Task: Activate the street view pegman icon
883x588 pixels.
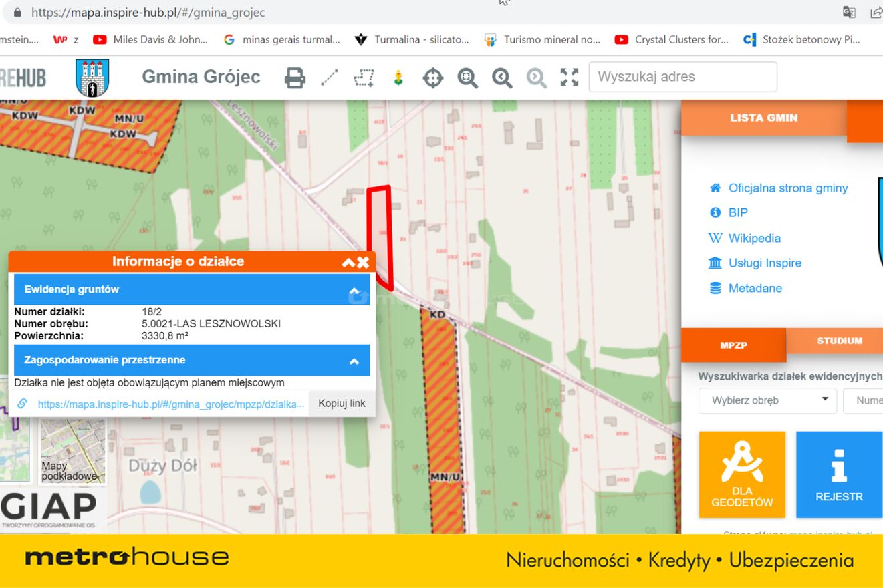Action: coord(398,78)
